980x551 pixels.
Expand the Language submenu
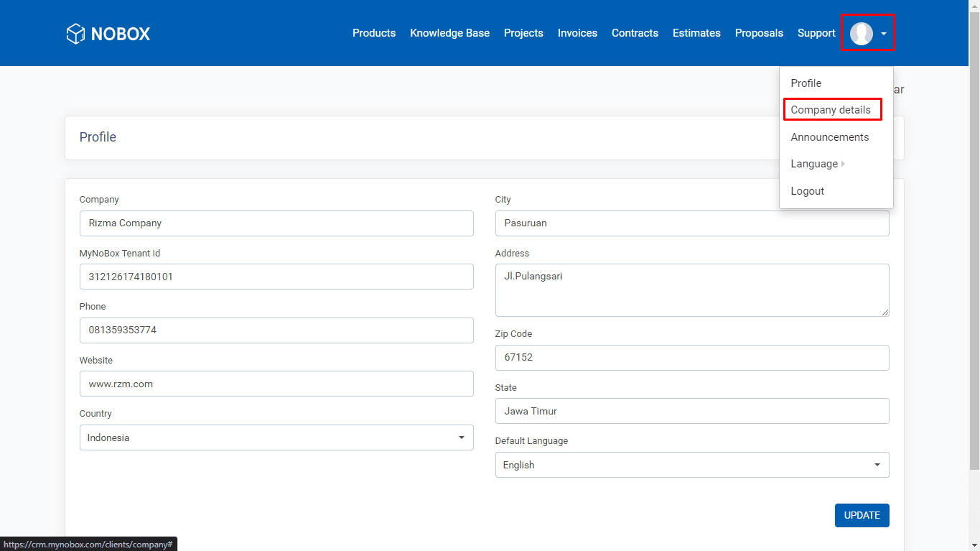[816, 164]
